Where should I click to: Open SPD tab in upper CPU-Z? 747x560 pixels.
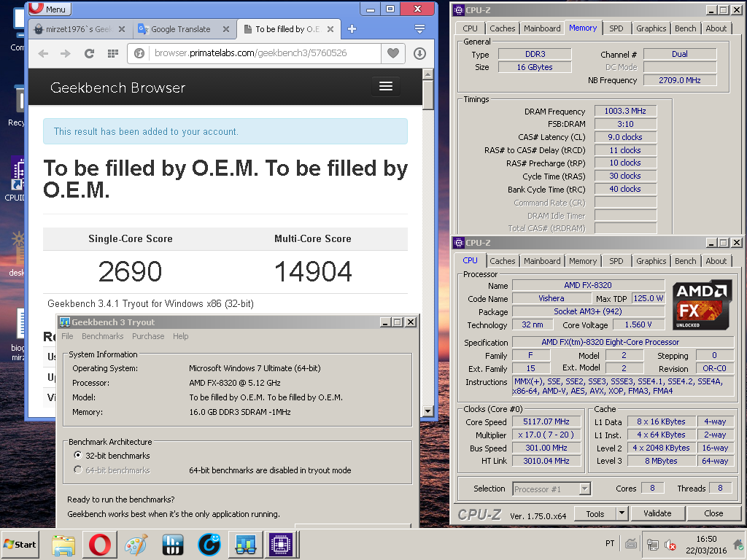point(616,28)
